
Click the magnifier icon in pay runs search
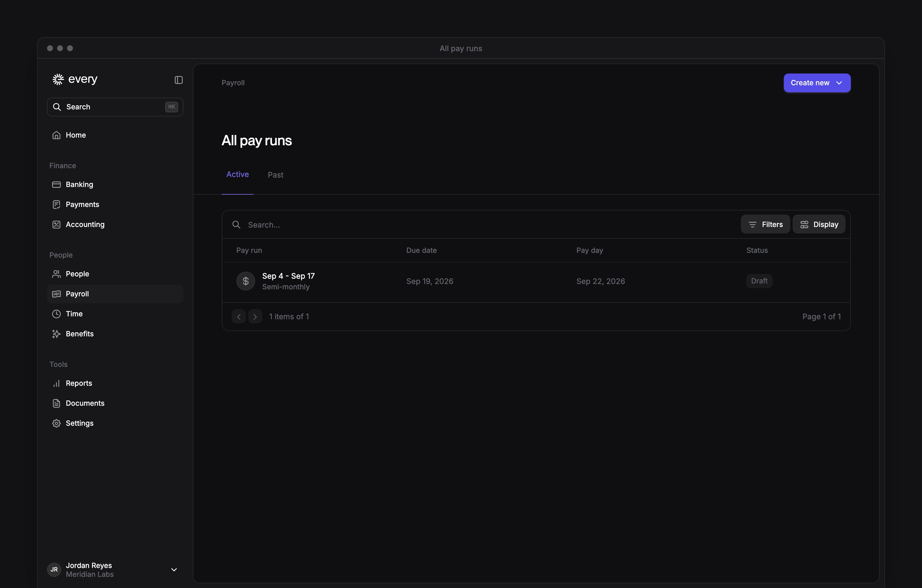(236, 225)
